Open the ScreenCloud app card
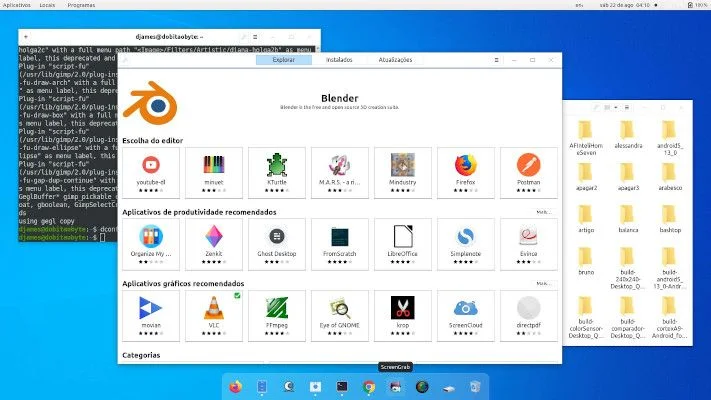This screenshot has height=400, width=711. pos(466,316)
